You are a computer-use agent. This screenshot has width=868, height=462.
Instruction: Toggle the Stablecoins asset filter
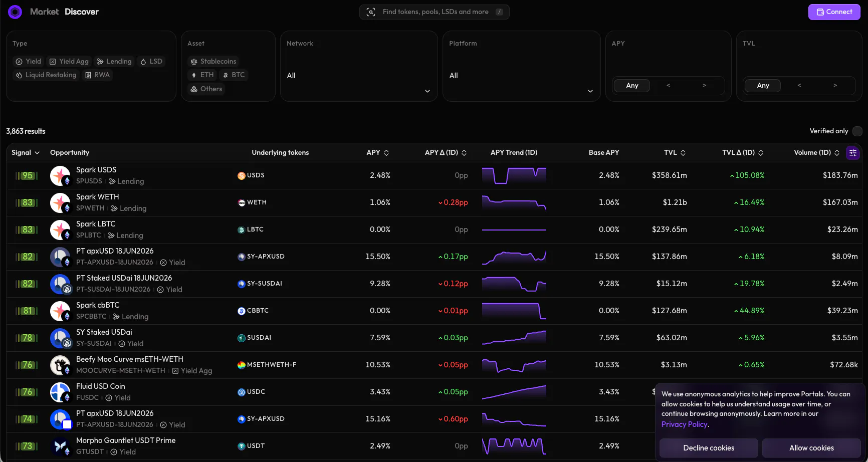[213, 61]
